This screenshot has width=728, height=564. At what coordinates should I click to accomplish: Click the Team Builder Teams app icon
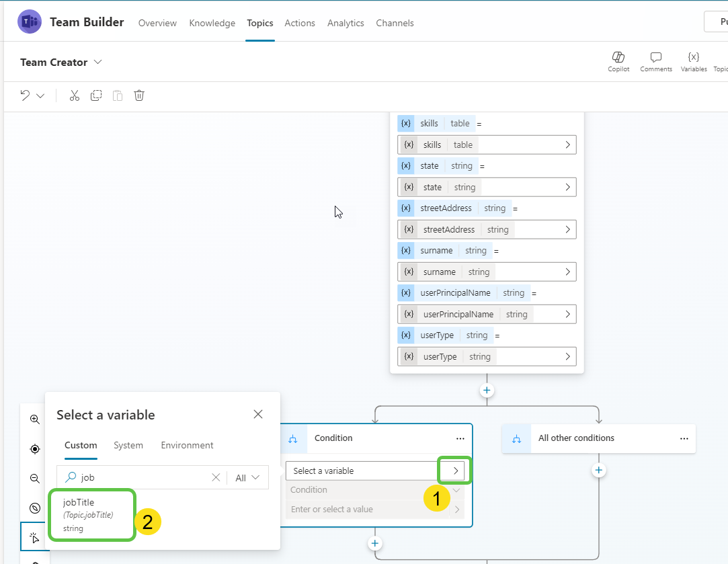[29, 22]
